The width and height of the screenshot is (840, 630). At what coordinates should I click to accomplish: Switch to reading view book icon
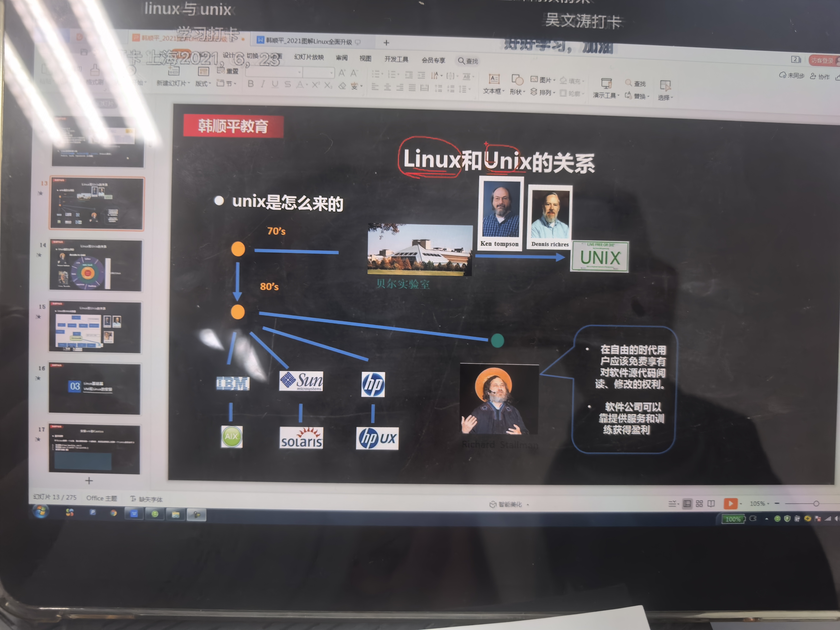tap(711, 503)
